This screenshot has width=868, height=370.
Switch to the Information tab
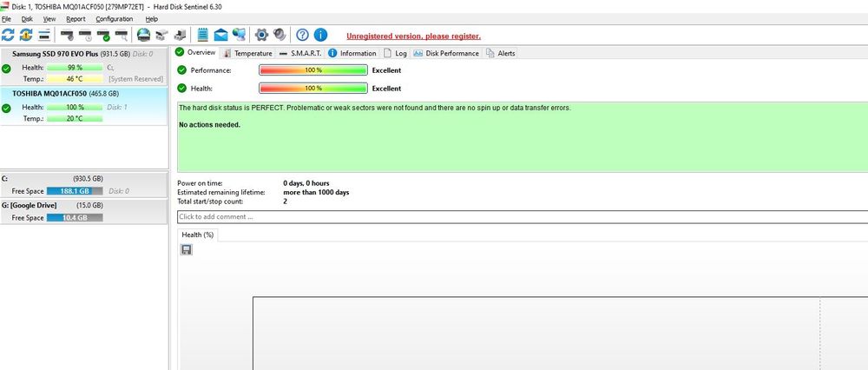tap(352, 53)
